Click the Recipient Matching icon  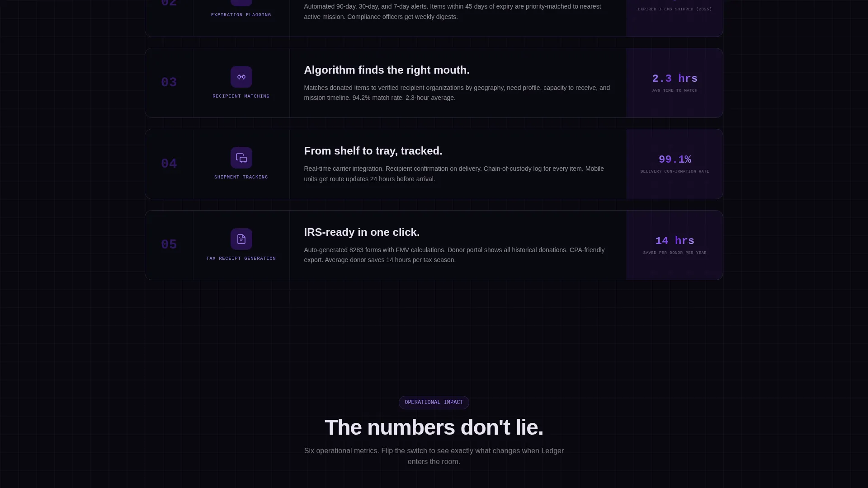coord(241,77)
